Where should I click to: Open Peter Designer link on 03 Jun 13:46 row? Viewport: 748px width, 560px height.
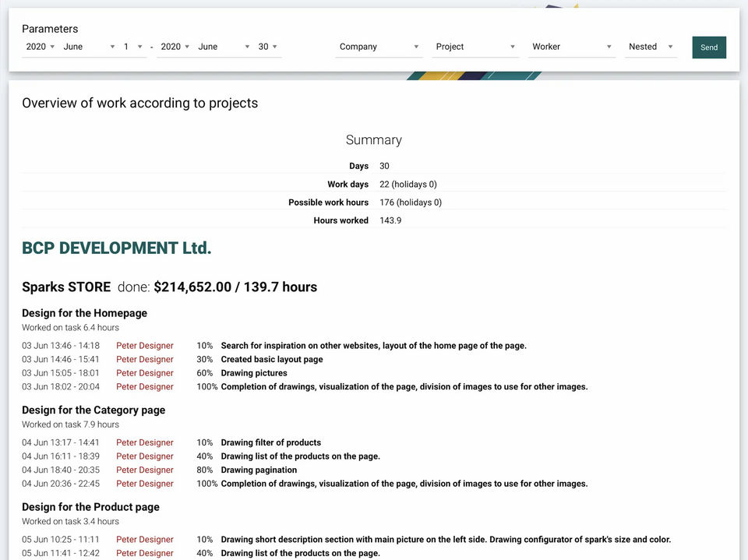click(145, 345)
